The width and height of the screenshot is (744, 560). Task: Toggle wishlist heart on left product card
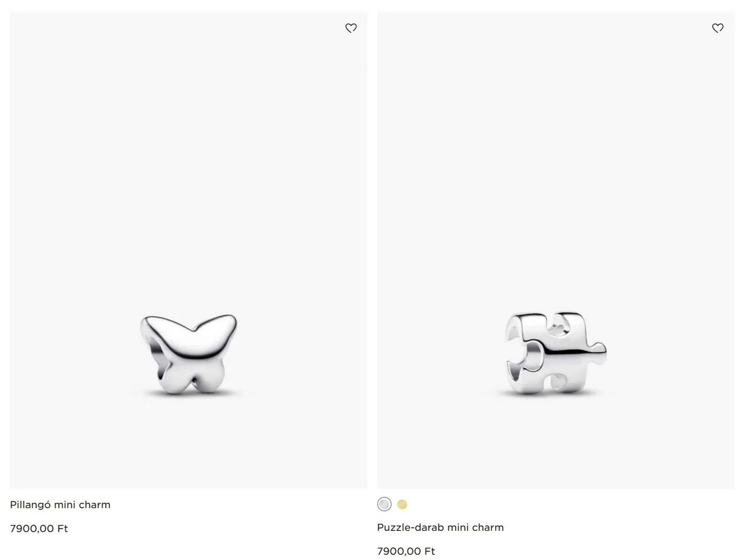coord(351,28)
